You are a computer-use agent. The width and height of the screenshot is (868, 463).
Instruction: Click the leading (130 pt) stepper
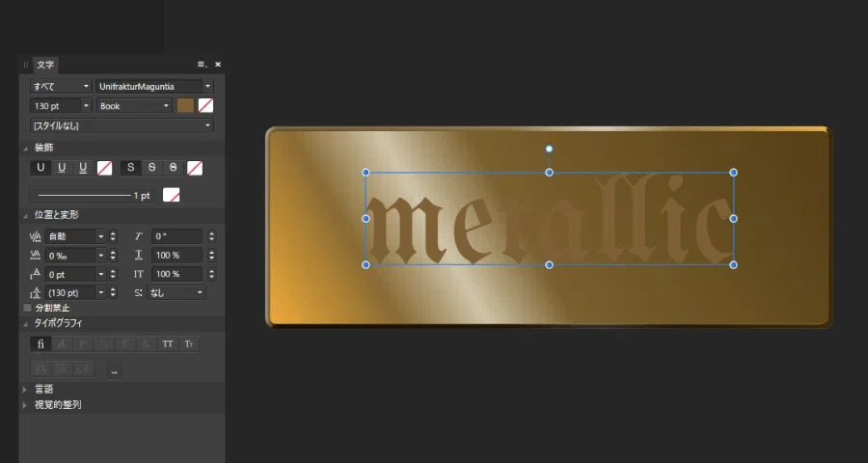[x=114, y=292]
